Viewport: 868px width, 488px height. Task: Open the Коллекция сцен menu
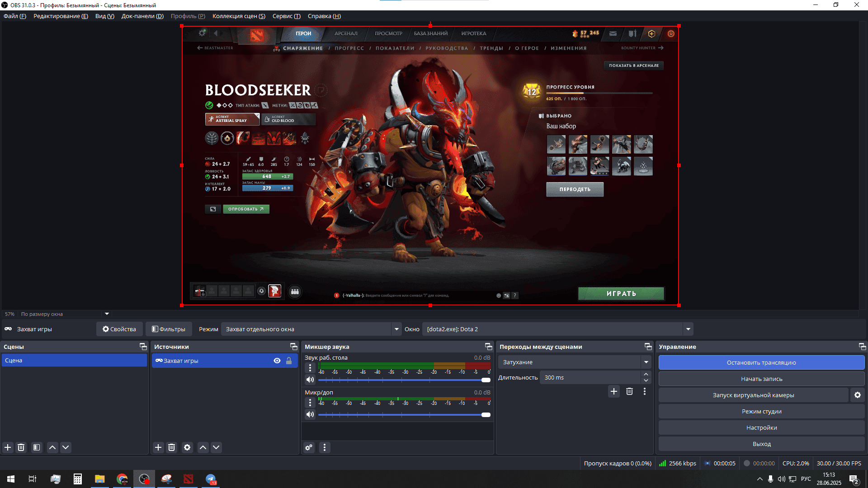pyautogui.click(x=239, y=16)
